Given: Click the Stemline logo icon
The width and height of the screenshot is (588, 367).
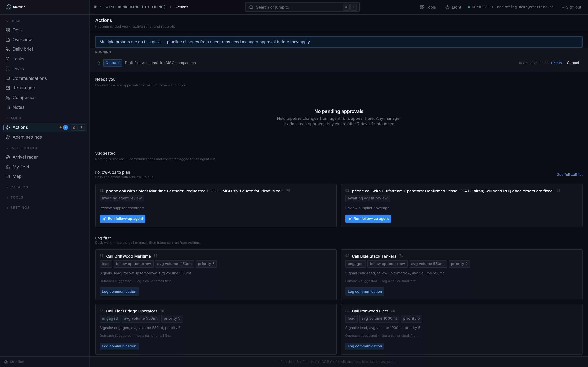Looking at the screenshot, I should [9, 7].
